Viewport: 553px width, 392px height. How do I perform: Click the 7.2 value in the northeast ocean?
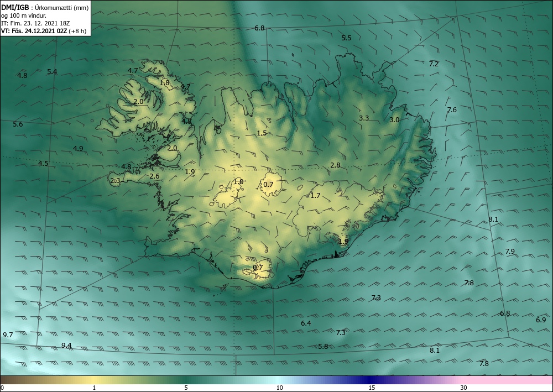434,64
